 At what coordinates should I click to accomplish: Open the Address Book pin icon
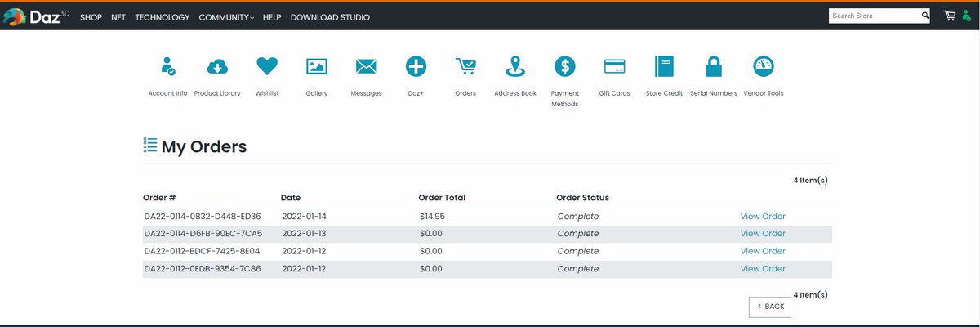[515, 66]
